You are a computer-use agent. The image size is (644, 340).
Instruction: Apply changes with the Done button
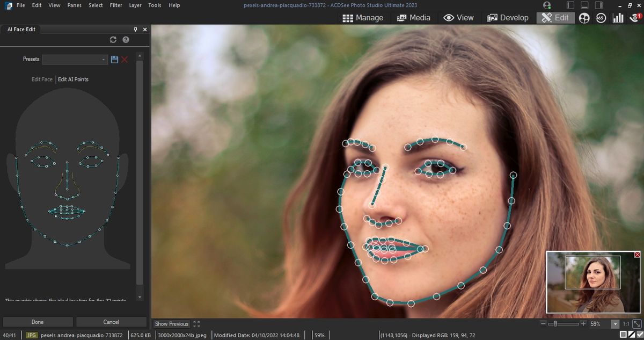(x=38, y=322)
